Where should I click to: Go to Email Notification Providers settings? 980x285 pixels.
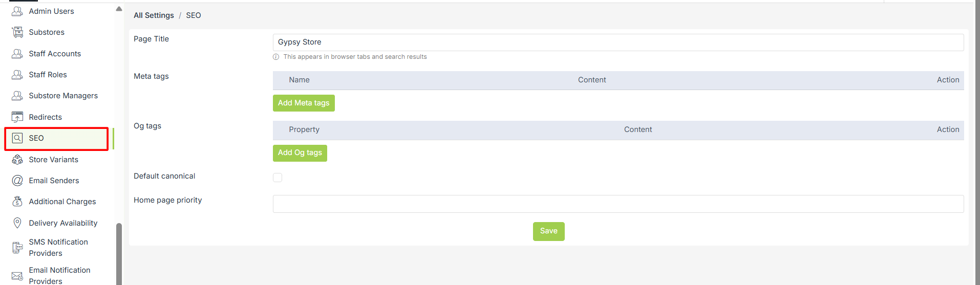[x=59, y=275]
